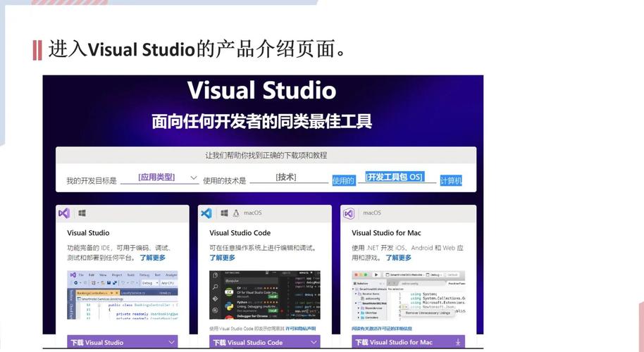Image resolution: width=644 pixels, height=352 pixels.
Task: Click 下载 Visual Studio for Mac button
Action: [408, 341]
